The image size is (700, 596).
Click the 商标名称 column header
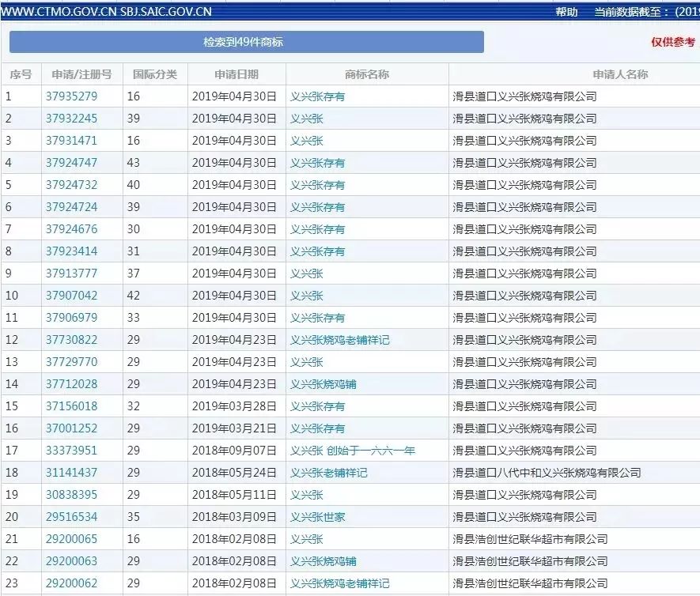[367, 74]
